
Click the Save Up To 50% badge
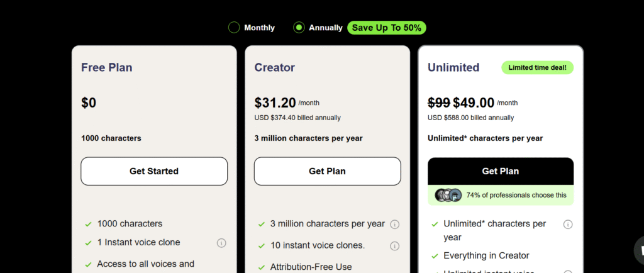point(387,28)
